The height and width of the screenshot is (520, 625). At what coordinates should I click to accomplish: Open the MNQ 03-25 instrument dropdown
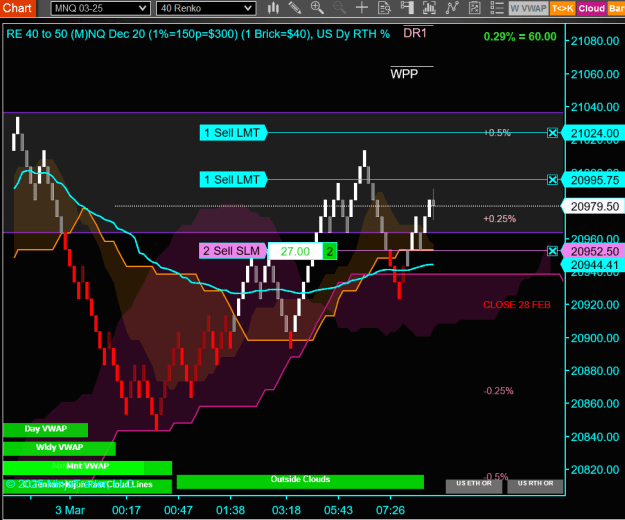pyautogui.click(x=100, y=8)
